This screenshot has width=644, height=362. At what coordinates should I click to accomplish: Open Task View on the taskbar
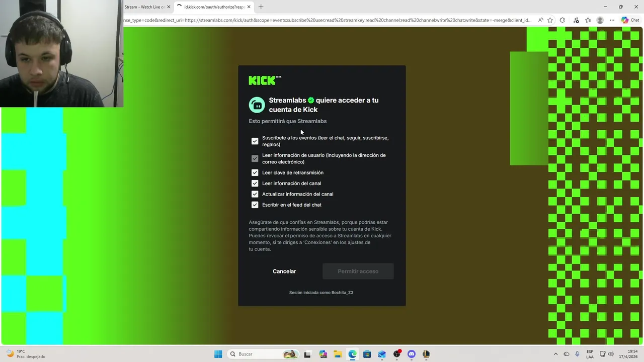click(x=307, y=354)
